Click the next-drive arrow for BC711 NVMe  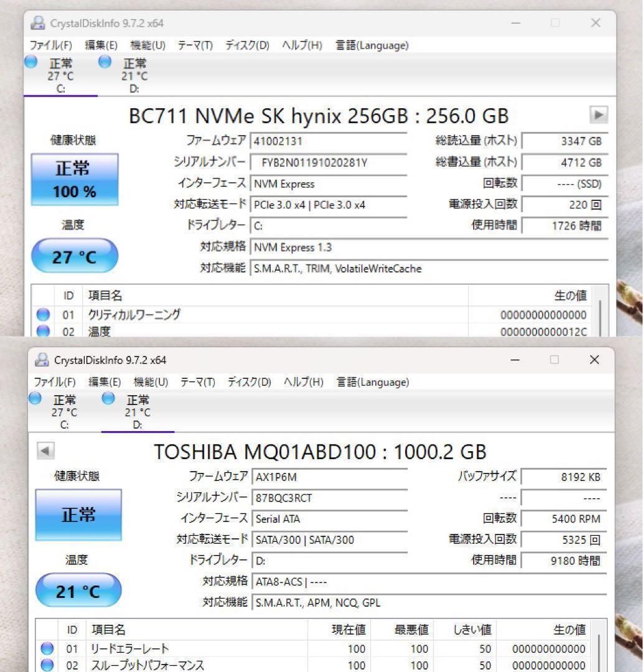click(598, 115)
